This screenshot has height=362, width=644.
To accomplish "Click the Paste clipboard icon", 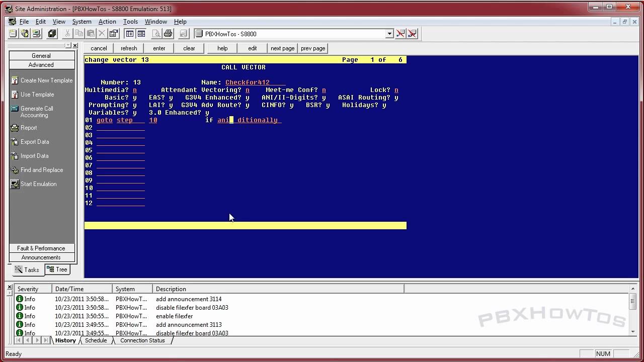I will (x=91, y=34).
